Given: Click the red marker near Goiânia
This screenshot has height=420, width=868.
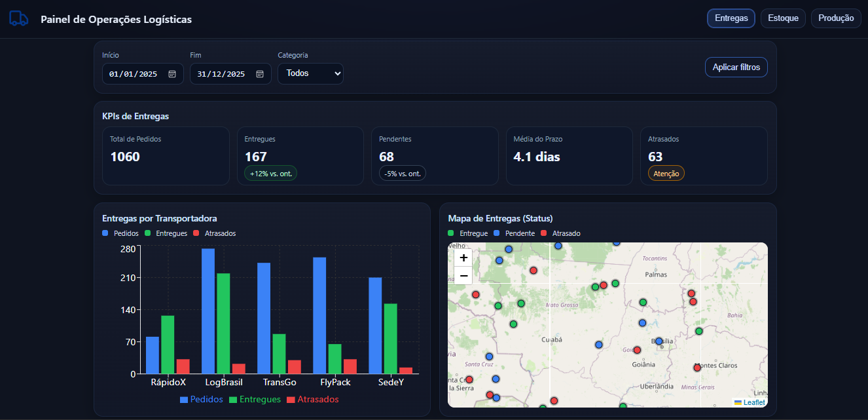Looking at the screenshot, I should [x=637, y=350].
